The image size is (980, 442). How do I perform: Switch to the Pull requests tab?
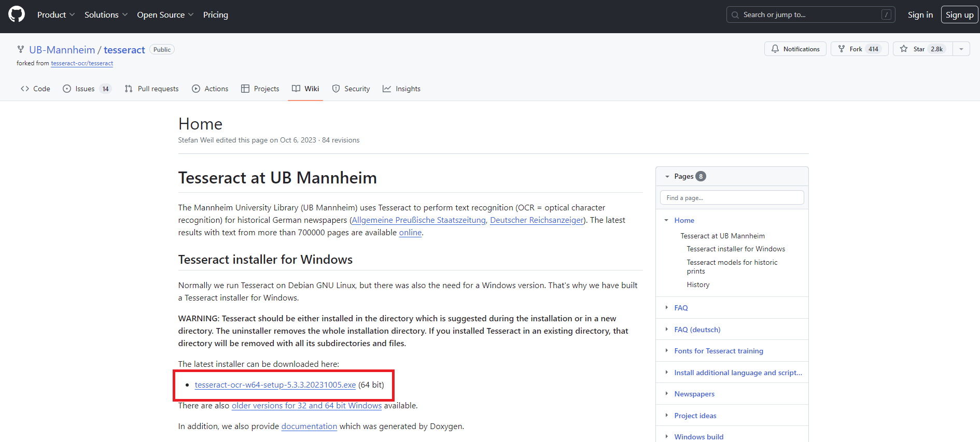click(x=151, y=89)
